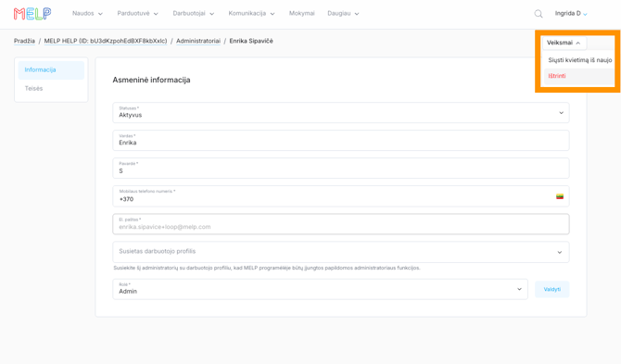Click the Vardas field containing Enrika
621x364 pixels.
[341, 141]
